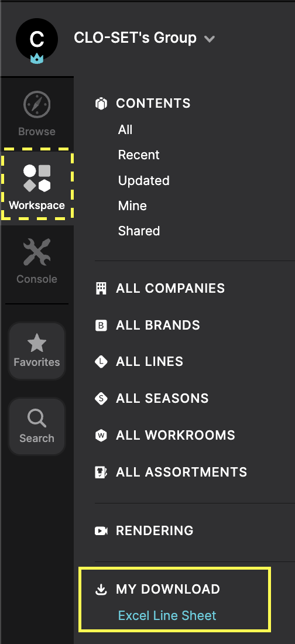
Task: Click the My Download arrow icon
Action: click(101, 590)
